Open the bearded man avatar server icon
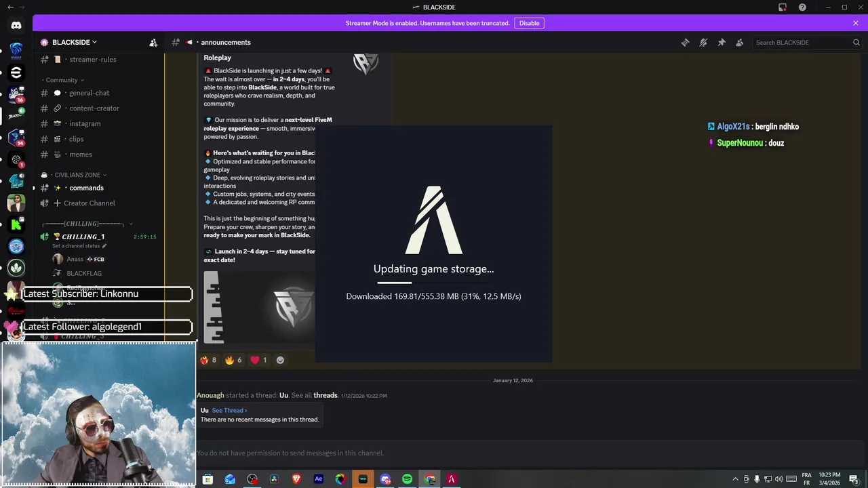868x488 pixels. [x=16, y=202]
